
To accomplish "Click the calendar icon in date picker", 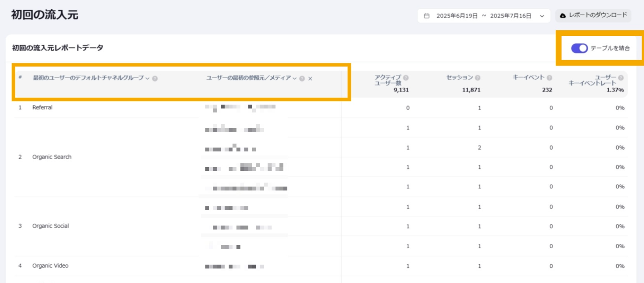I will [426, 16].
